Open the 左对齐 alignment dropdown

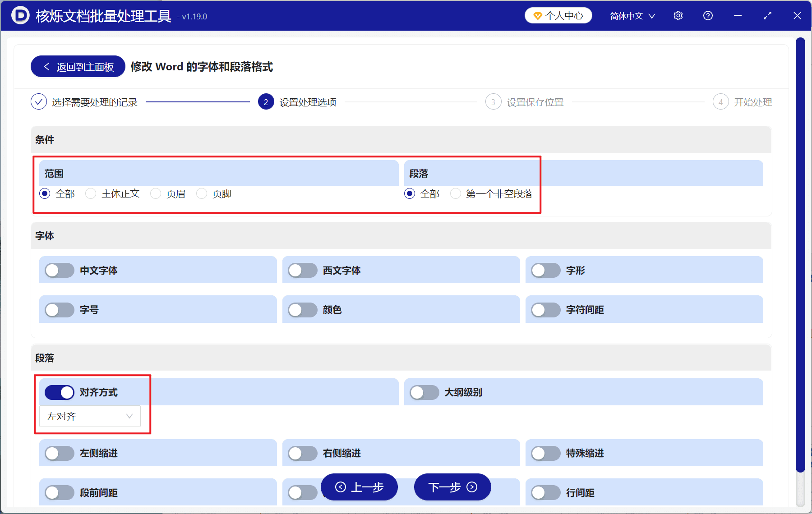(89, 416)
